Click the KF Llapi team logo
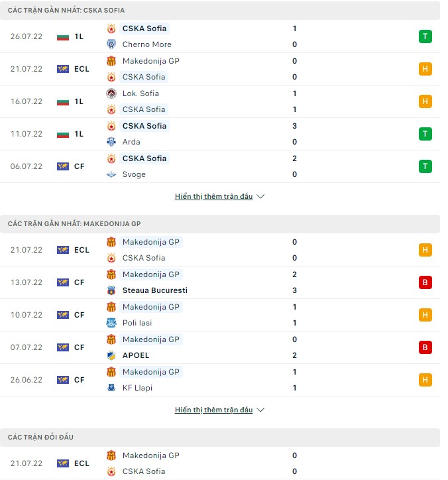Viewport: 448px width, 480px height. point(111,388)
